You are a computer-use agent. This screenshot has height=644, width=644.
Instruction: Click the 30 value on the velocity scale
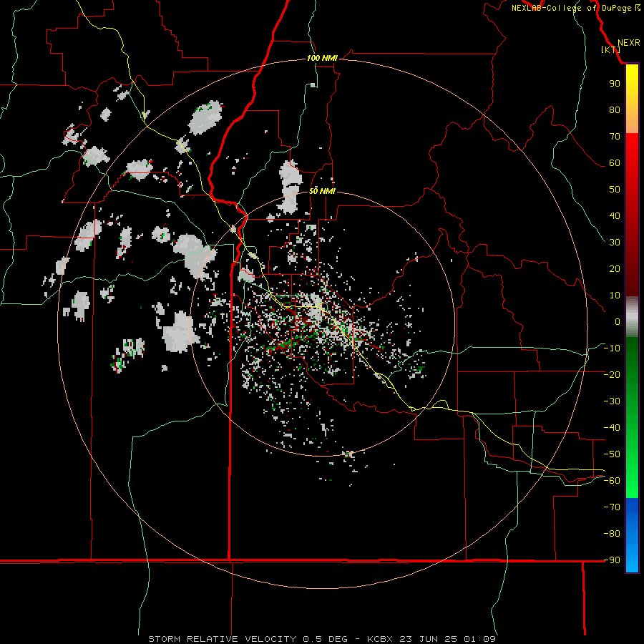[x=615, y=243]
